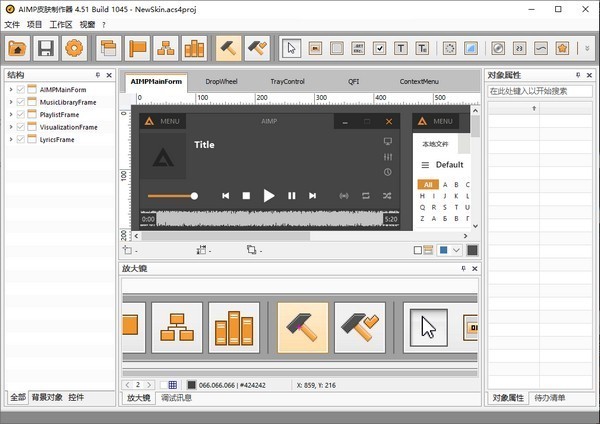Click the orange flag toolbar icon

coord(137,48)
